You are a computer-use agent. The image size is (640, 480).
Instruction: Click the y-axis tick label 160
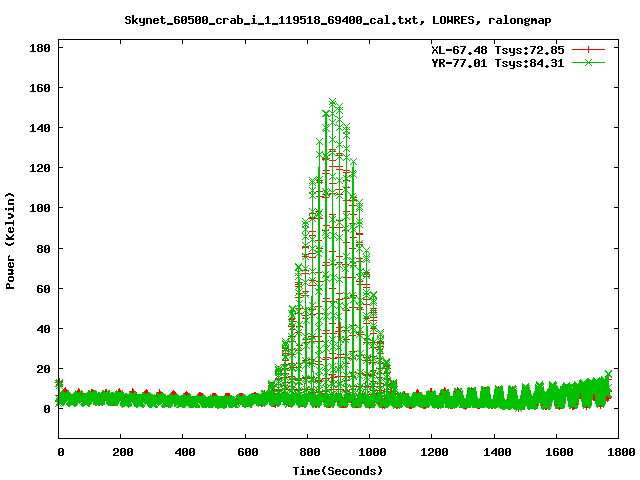tap(40, 88)
